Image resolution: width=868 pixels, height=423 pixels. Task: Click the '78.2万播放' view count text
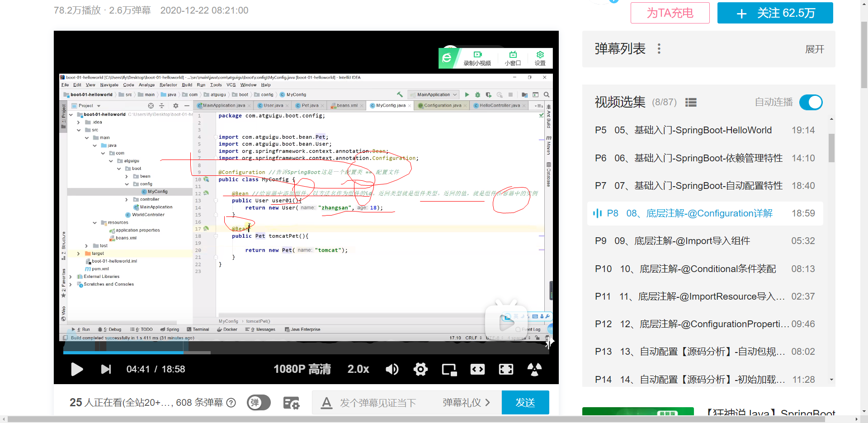[77, 10]
